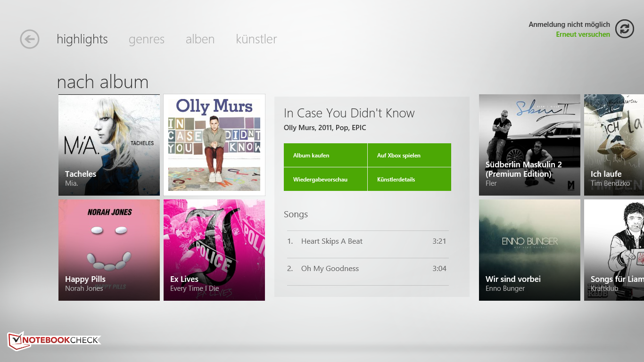Select 'Wir sind vorbei' by Enno Bunger
The width and height of the screenshot is (644, 362).
[529, 250]
